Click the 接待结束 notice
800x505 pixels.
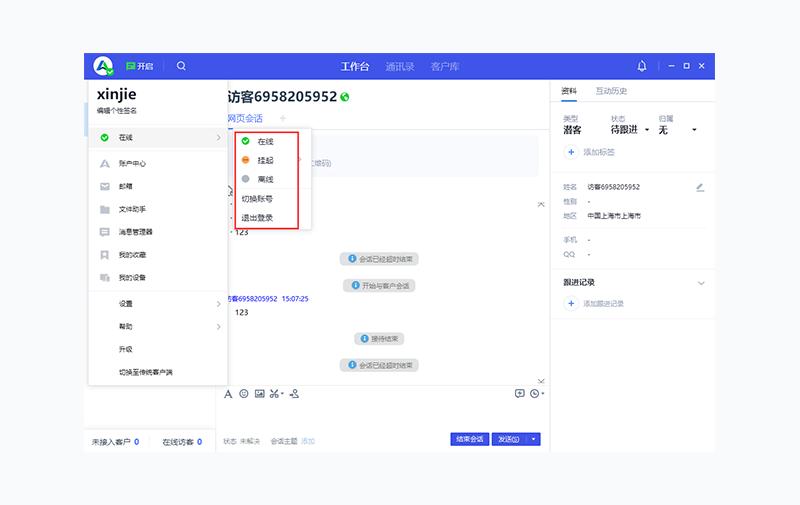coord(379,339)
